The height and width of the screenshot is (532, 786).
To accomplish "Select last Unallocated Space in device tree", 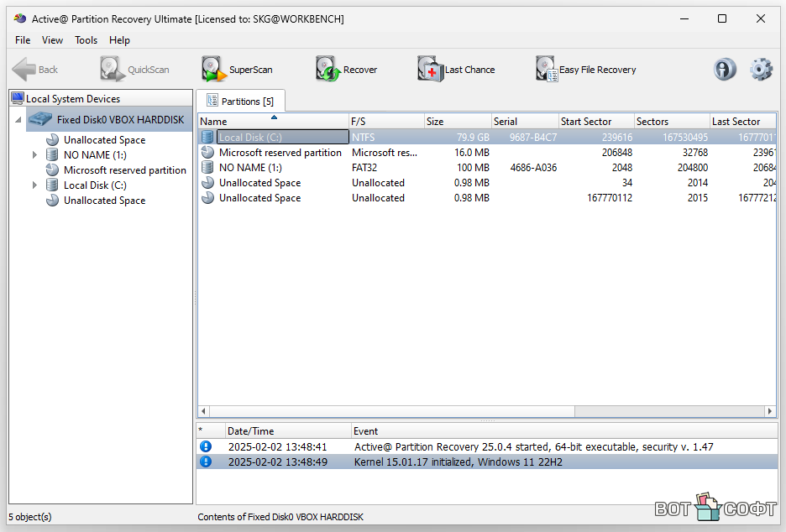I will (x=104, y=201).
